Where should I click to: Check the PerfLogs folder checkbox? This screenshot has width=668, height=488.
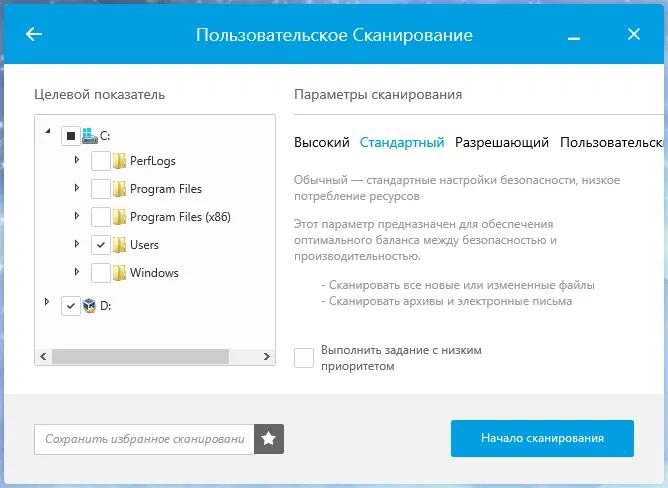point(100,161)
